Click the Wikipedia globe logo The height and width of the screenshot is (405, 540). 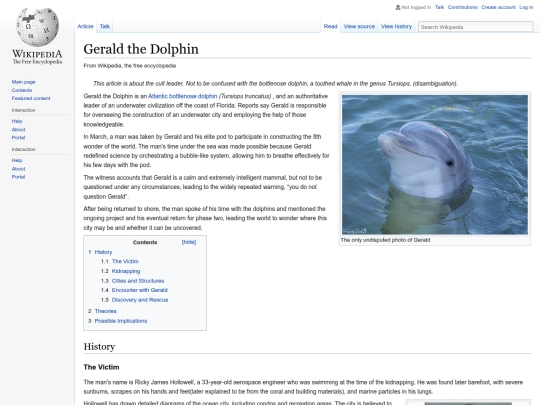38,27
